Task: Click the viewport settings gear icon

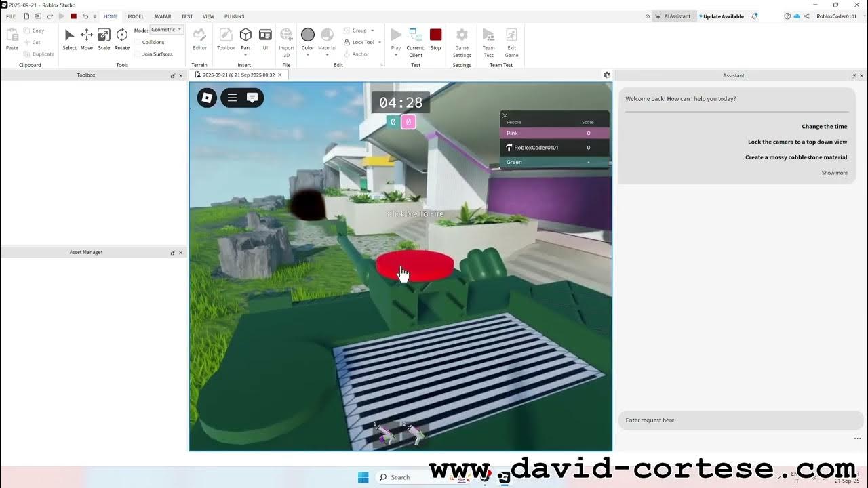Action: click(607, 75)
